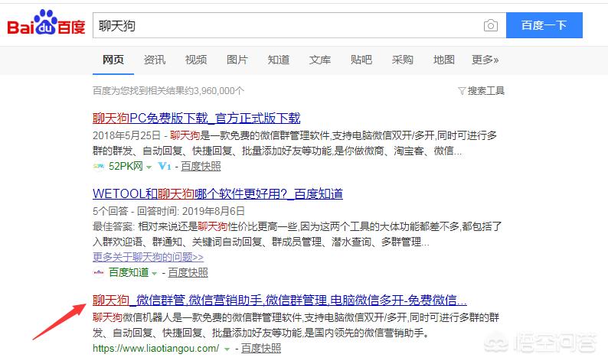This screenshot has height=364, width=608.
Task: Go to the 地图 tab
Action: (x=443, y=60)
